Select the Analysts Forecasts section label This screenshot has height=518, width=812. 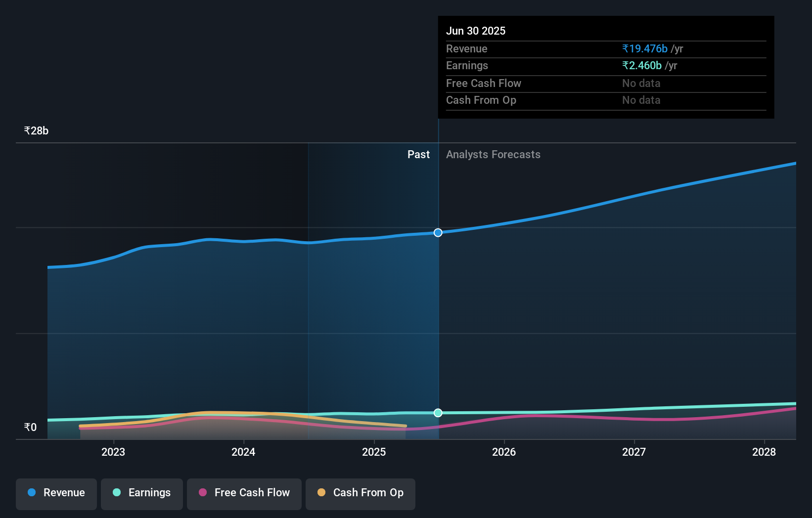coord(493,154)
